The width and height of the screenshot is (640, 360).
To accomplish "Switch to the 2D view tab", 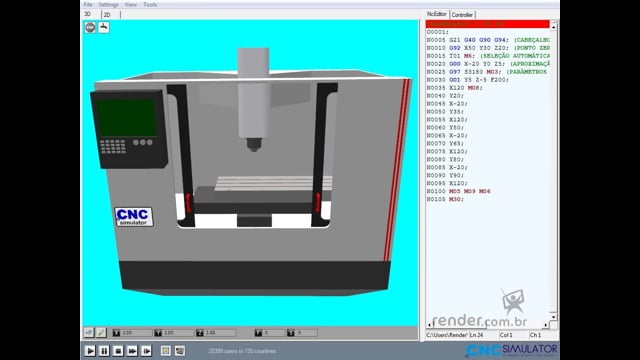I will [107, 15].
